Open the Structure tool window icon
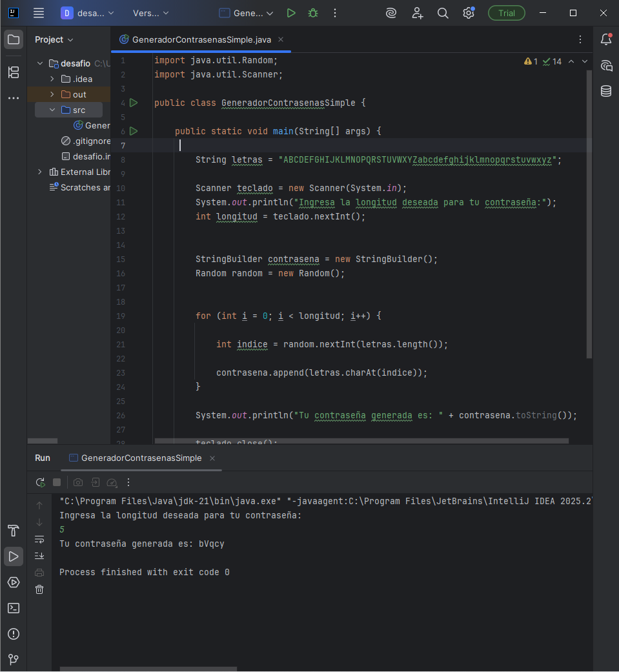The image size is (619, 672). [14, 72]
